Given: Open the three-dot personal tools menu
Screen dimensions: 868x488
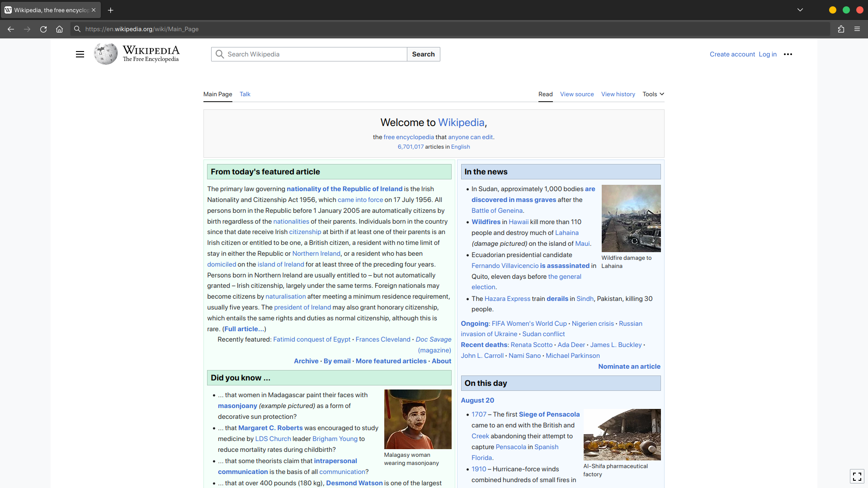Looking at the screenshot, I should click(788, 54).
